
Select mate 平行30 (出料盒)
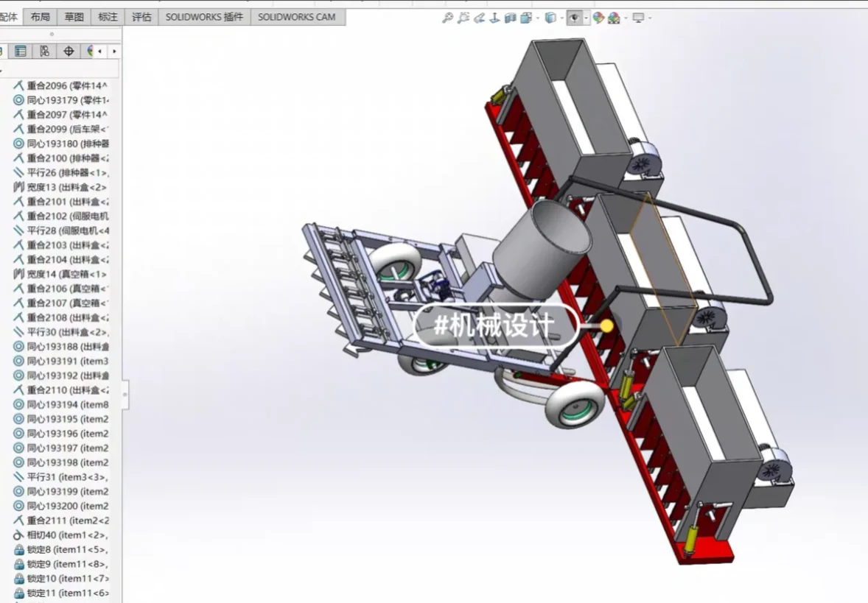tap(60, 332)
